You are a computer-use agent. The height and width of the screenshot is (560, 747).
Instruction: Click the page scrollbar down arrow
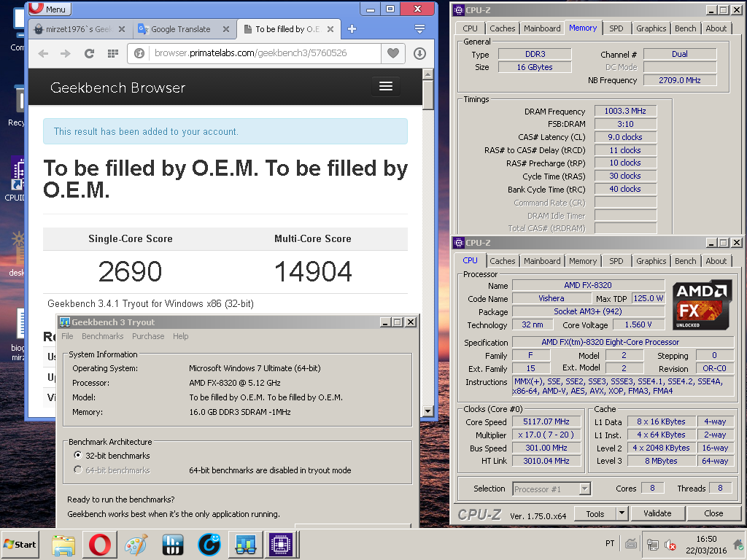tap(427, 411)
